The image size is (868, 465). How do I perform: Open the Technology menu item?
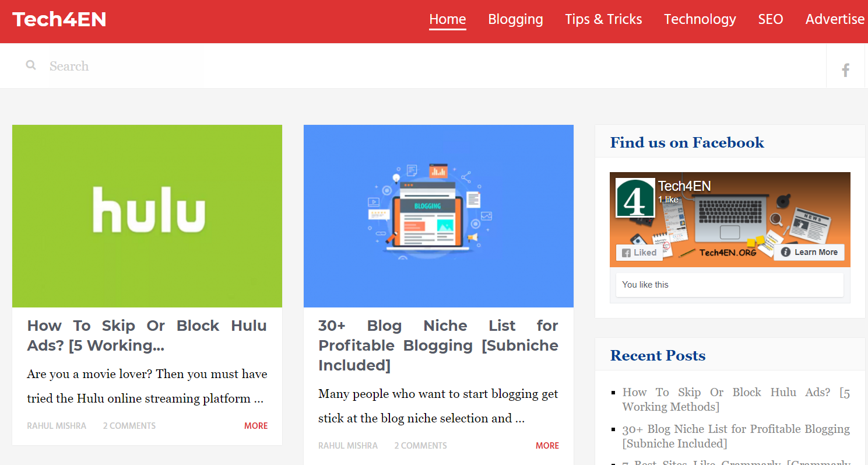coord(700,19)
